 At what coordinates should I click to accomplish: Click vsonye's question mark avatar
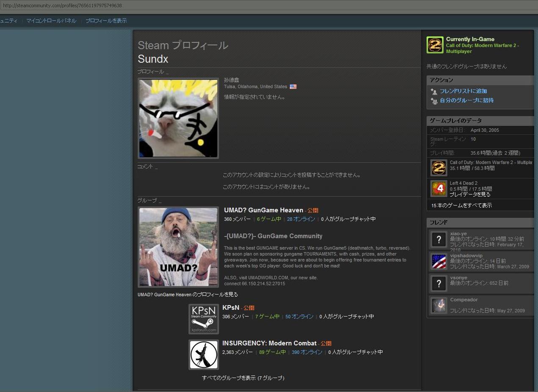(x=439, y=284)
